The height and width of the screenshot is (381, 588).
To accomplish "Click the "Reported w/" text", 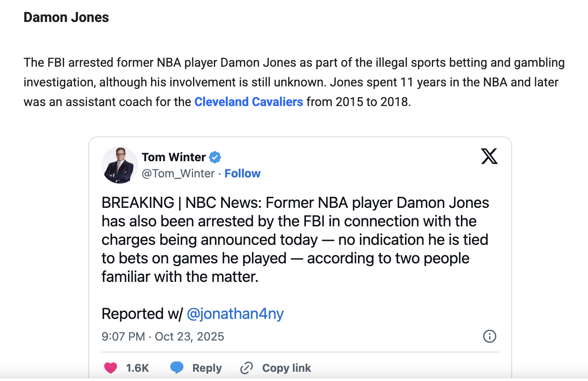I will pos(142,314).
